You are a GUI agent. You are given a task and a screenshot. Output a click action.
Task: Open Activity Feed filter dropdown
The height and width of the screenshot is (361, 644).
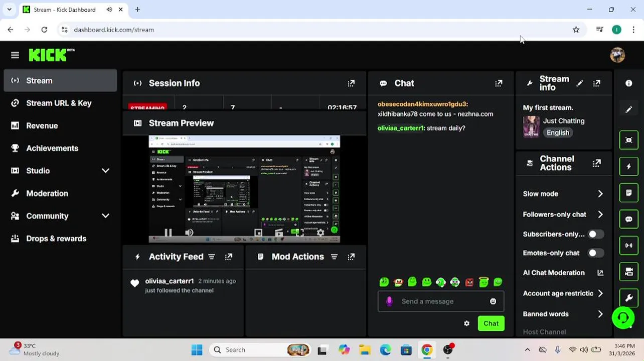click(x=212, y=257)
